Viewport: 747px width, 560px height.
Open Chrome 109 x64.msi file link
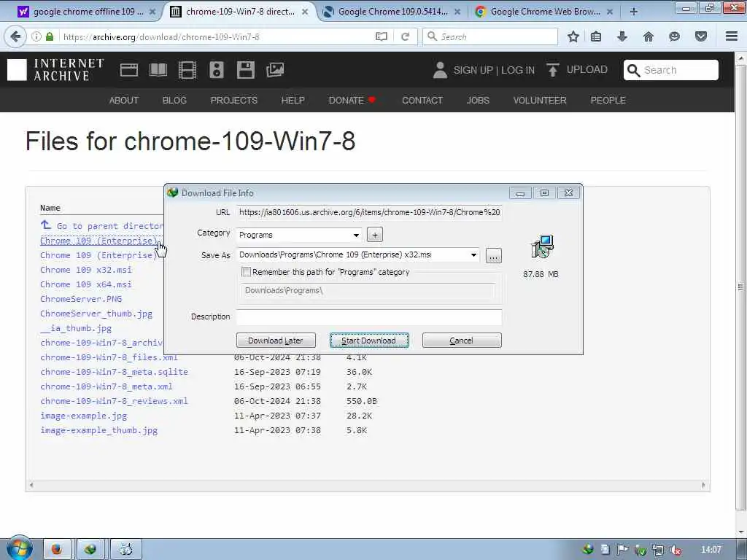[x=86, y=284]
